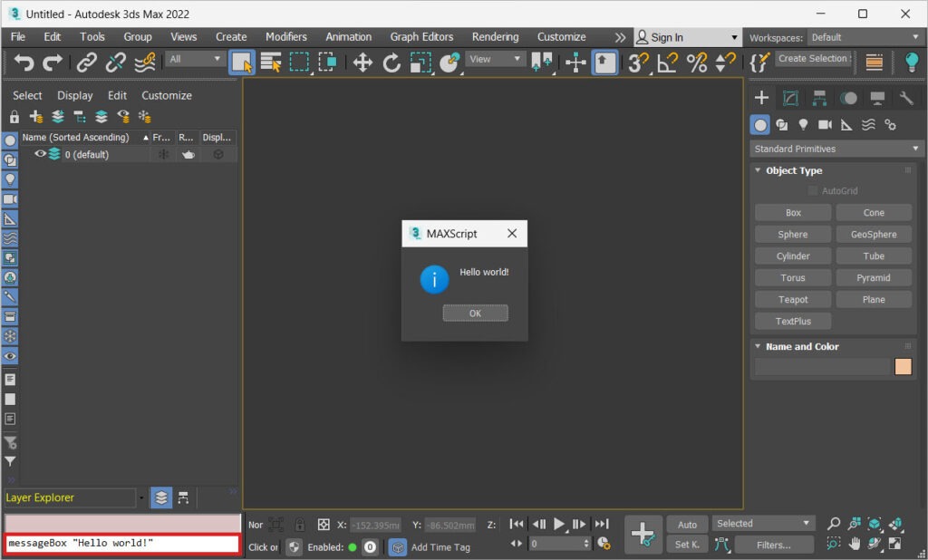
Task: Toggle the Scene Explorer lock icon
Action: tap(14, 117)
